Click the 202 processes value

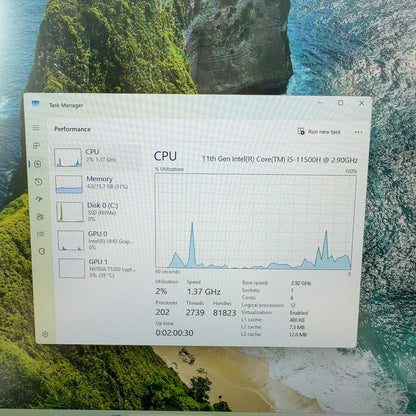[162, 312]
